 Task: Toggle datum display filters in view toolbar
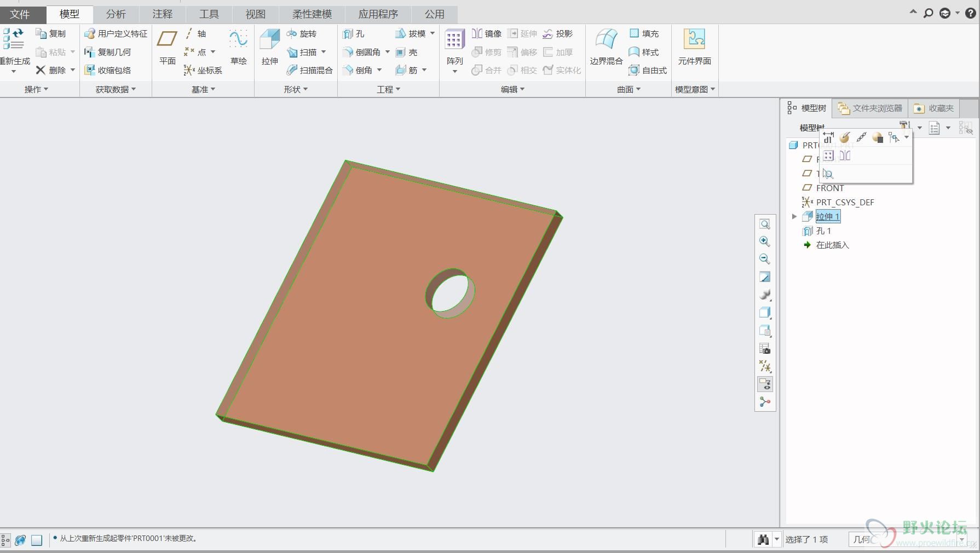765,366
